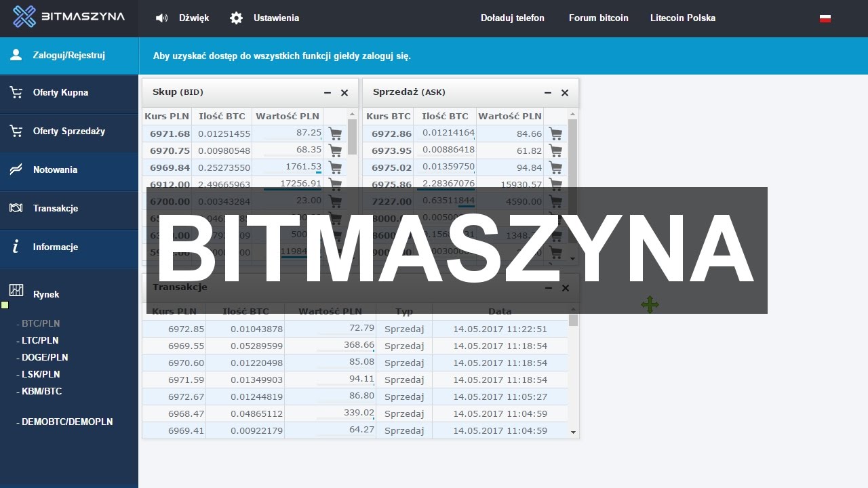
Task: Click cart icon for bid 6971.68
Action: [335, 134]
